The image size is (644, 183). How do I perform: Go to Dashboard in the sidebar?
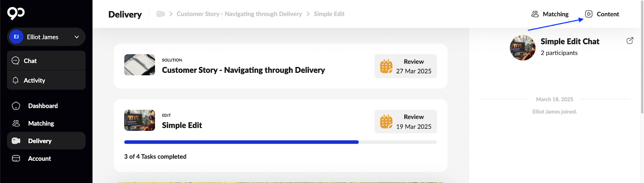click(x=43, y=106)
